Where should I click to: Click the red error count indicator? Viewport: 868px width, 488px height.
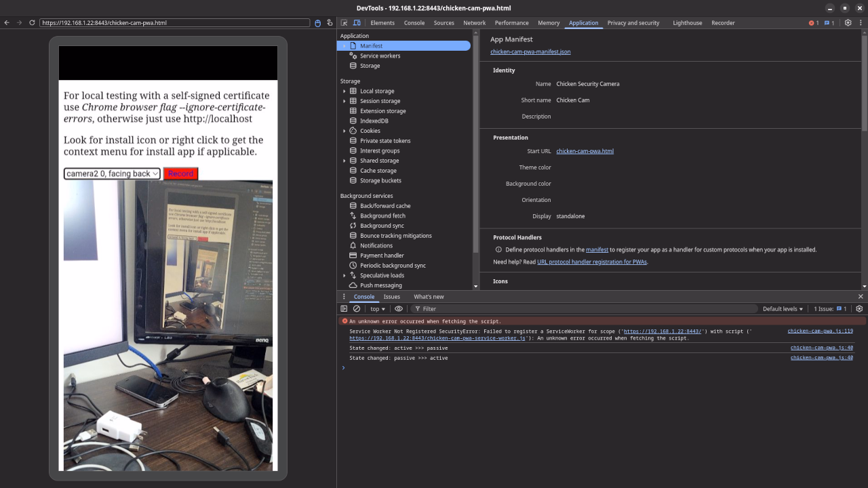pos(814,23)
